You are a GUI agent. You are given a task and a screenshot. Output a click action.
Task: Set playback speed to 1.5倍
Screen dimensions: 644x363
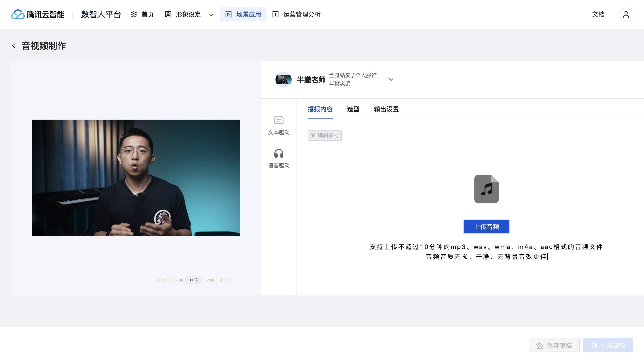tap(225, 280)
